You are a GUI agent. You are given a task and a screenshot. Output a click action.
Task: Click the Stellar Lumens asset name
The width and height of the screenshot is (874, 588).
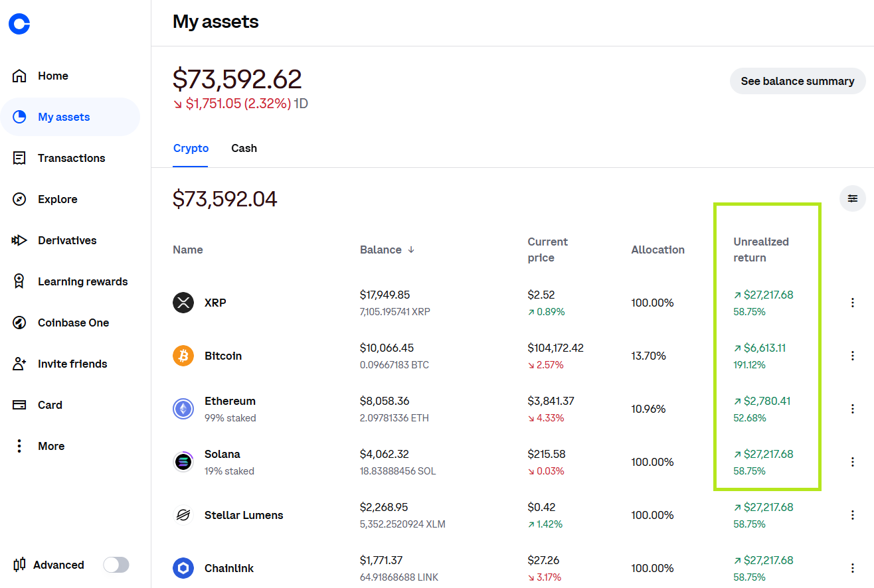(x=244, y=515)
